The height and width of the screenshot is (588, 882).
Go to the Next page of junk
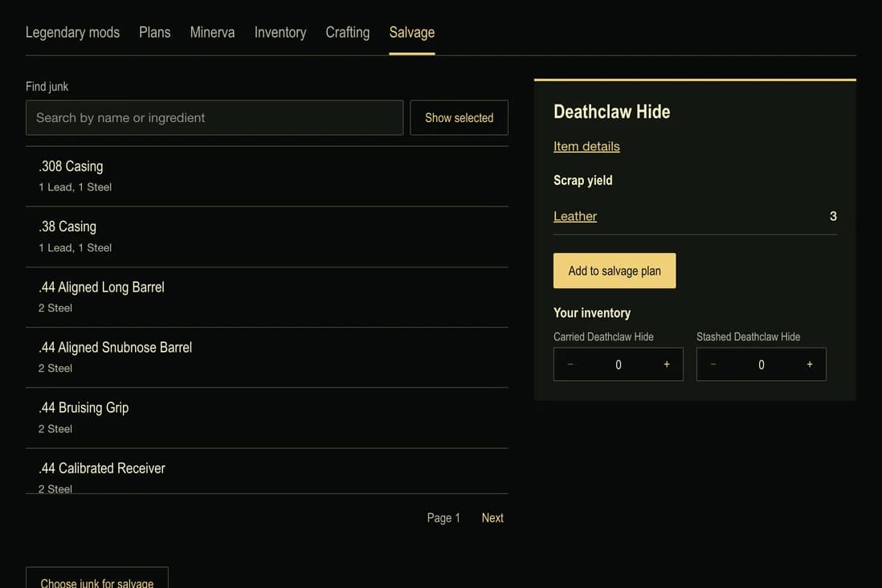492,517
